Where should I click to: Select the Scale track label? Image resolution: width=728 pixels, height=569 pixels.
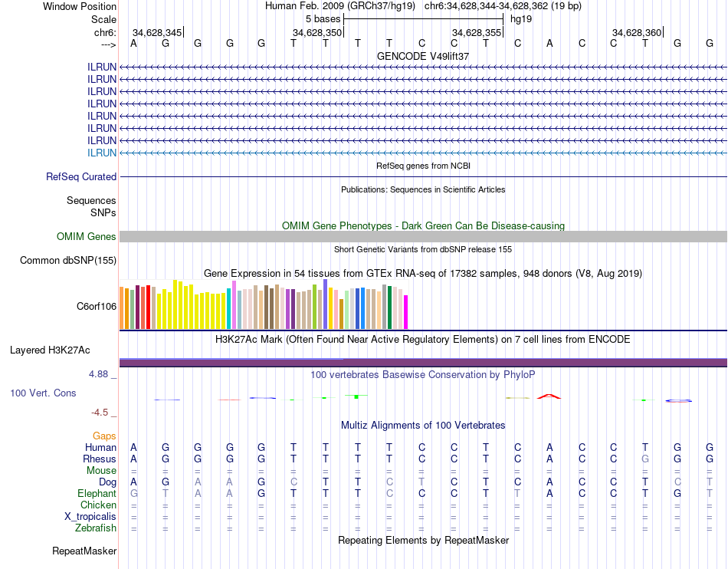click(x=103, y=19)
